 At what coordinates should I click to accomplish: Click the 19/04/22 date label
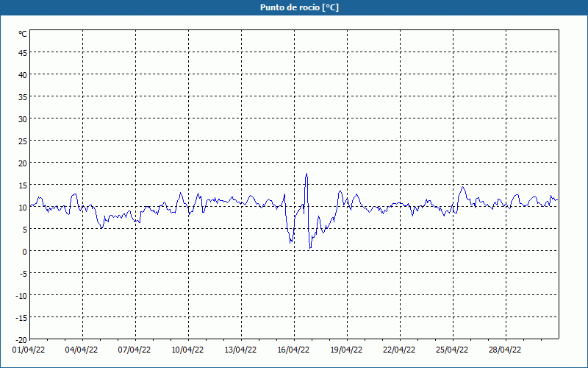pyautogui.click(x=346, y=350)
